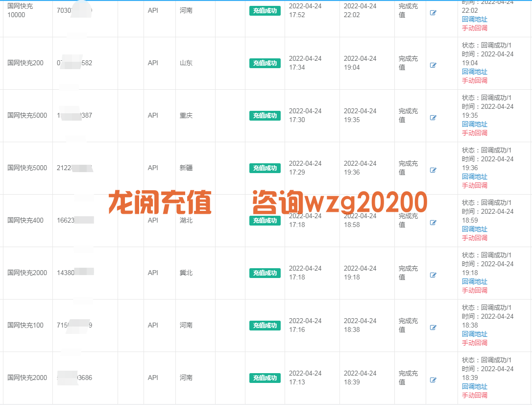Select the 国网快充100 product cell
This screenshot has height=405, width=532.
coord(25,325)
